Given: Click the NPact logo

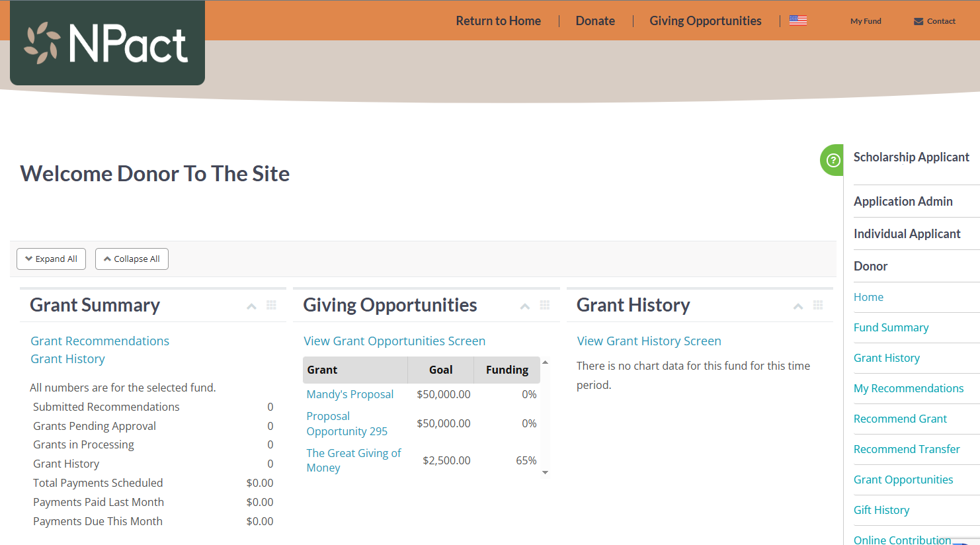Looking at the screenshot, I should click(x=107, y=43).
